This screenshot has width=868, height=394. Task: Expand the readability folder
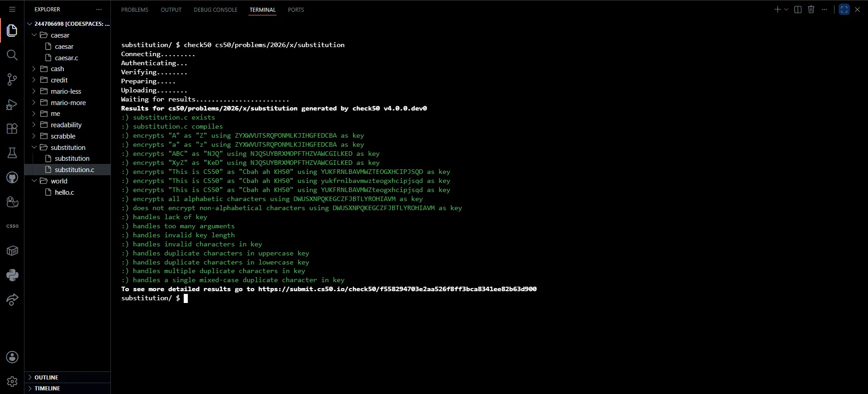coord(67,125)
